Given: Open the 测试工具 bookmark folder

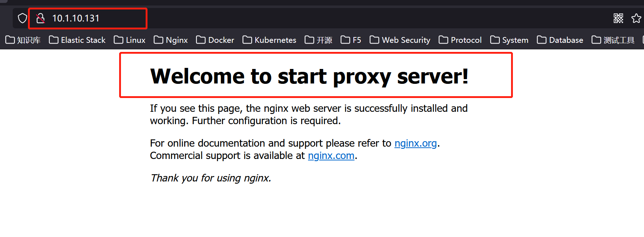Looking at the screenshot, I should point(613,40).
